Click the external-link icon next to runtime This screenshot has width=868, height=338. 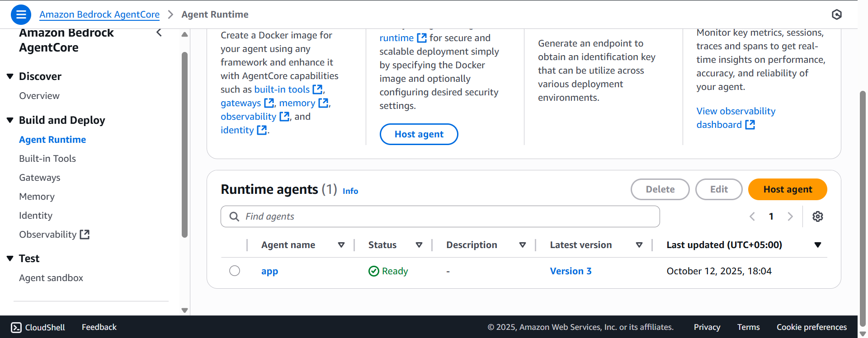click(x=422, y=38)
